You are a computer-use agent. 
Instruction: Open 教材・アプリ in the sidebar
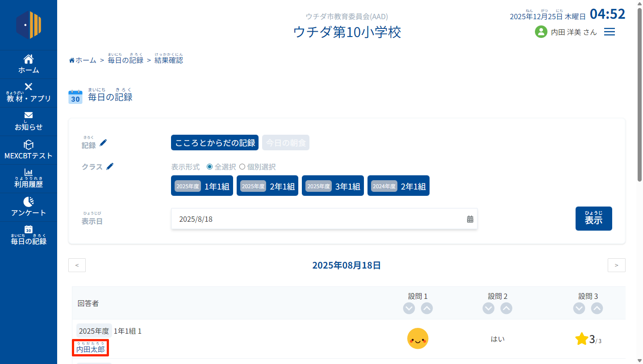(x=29, y=93)
